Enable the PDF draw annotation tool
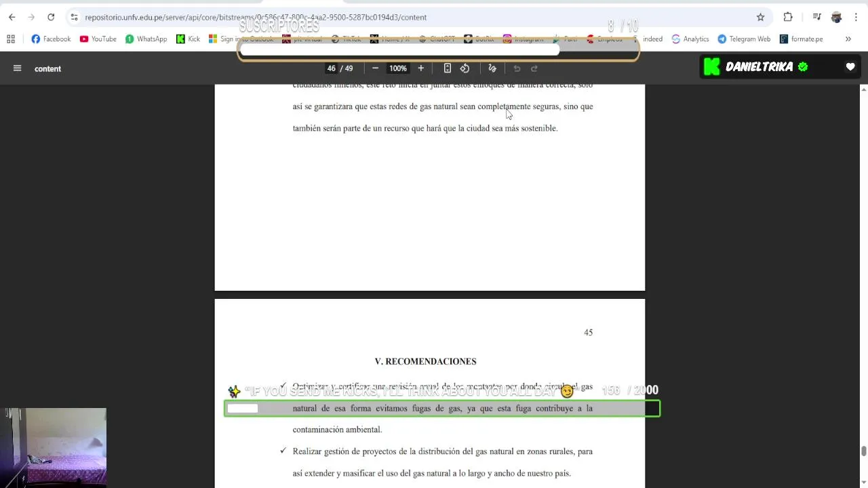The width and height of the screenshot is (868, 488). (x=492, y=68)
